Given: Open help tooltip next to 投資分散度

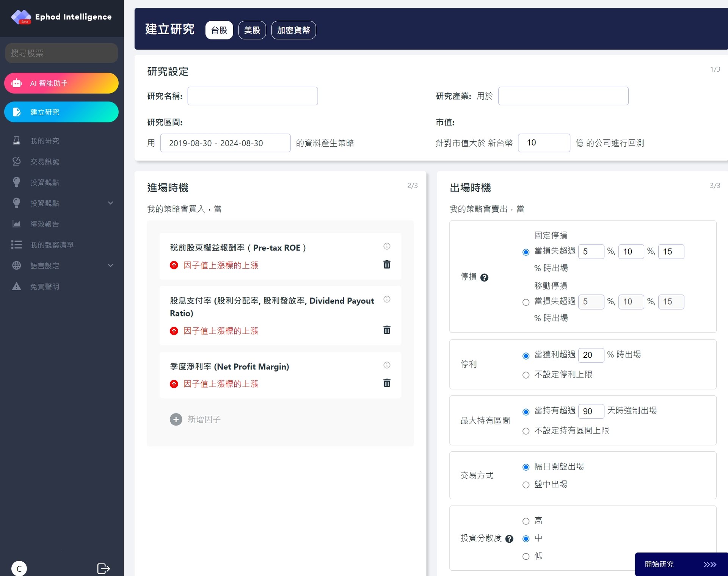Looking at the screenshot, I should [x=510, y=539].
